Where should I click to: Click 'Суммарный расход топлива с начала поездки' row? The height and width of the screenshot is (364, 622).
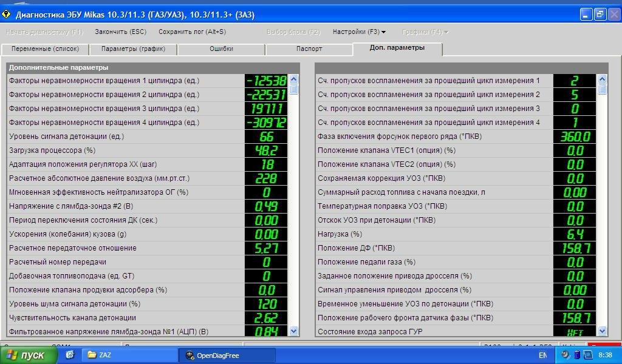pyautogui.click(x=456, y=192)
